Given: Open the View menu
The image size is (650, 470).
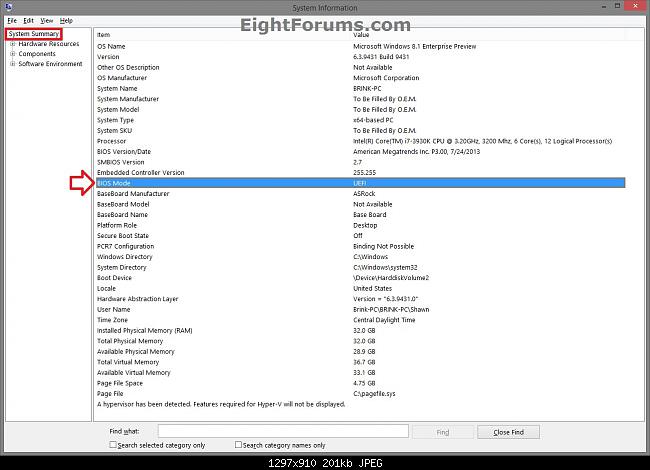Looking at the screenshot, I should [x=46, y=20].
